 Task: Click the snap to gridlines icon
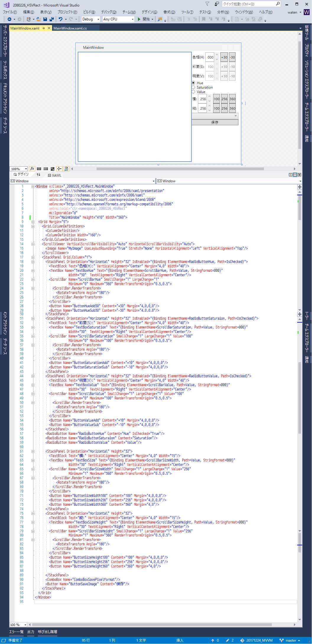pos(46,169)
